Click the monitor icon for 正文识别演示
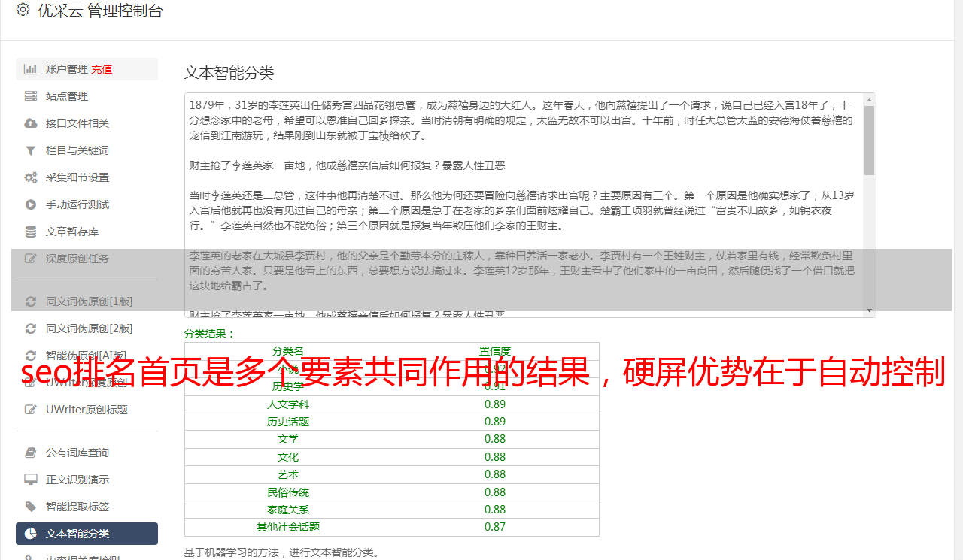The width and height of the screenshot is (963, 560). pyautogui.click(x=31, y=480)
